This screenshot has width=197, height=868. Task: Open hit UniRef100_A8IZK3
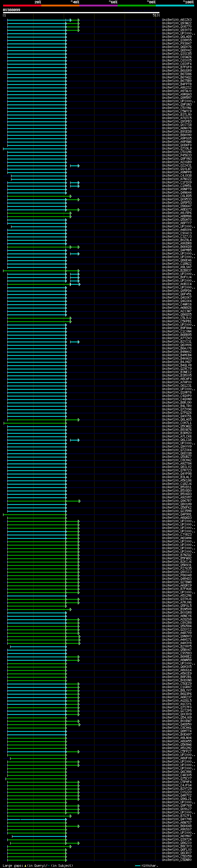pos(176,20)
